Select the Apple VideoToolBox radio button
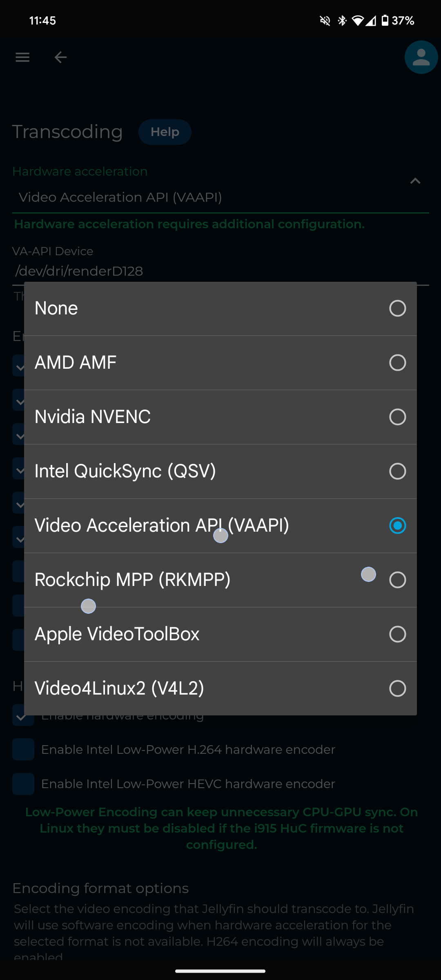 point(397,634)
